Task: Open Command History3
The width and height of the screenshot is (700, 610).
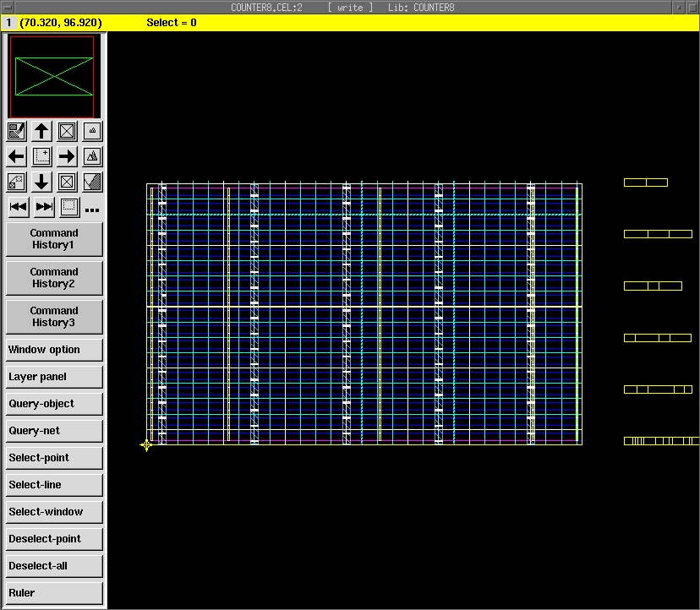Action: pos(54,317)
